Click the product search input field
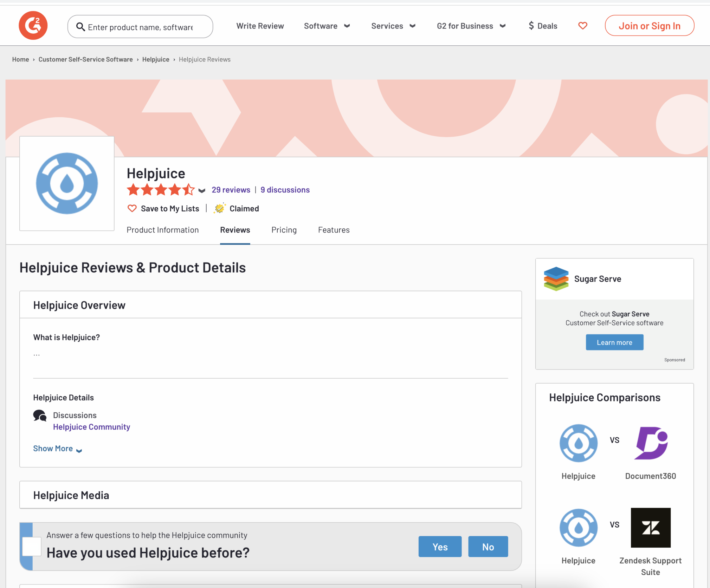710x588 pixels. pos(141,27)
